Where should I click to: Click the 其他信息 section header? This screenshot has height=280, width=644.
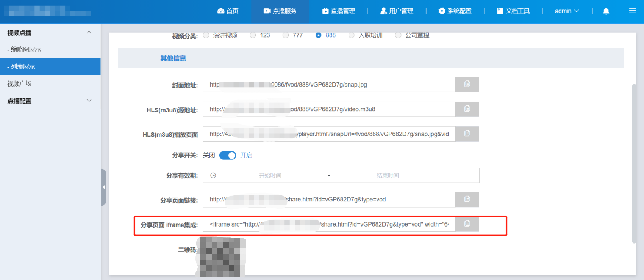tap(173, 58)
